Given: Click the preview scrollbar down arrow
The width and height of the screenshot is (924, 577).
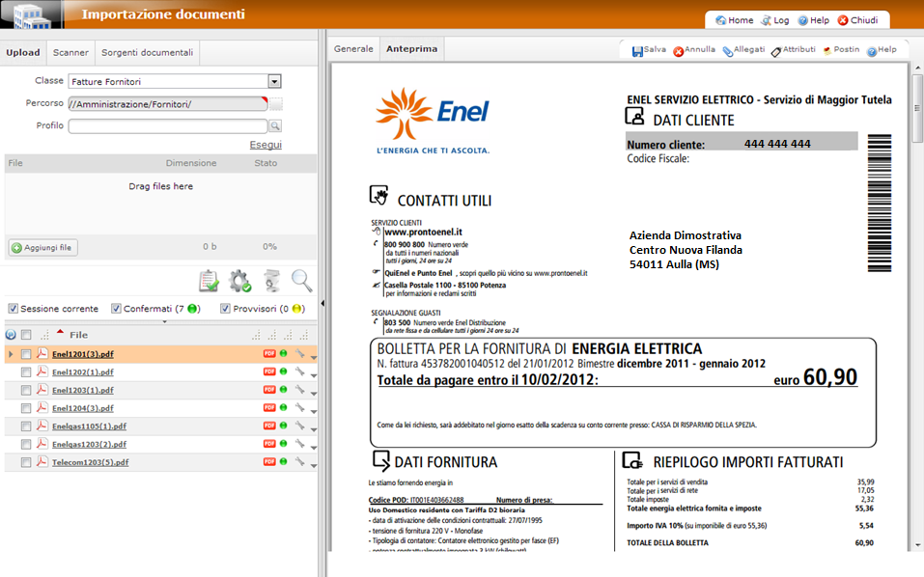Looking at the screenshot, I should (x=917, y=545).
